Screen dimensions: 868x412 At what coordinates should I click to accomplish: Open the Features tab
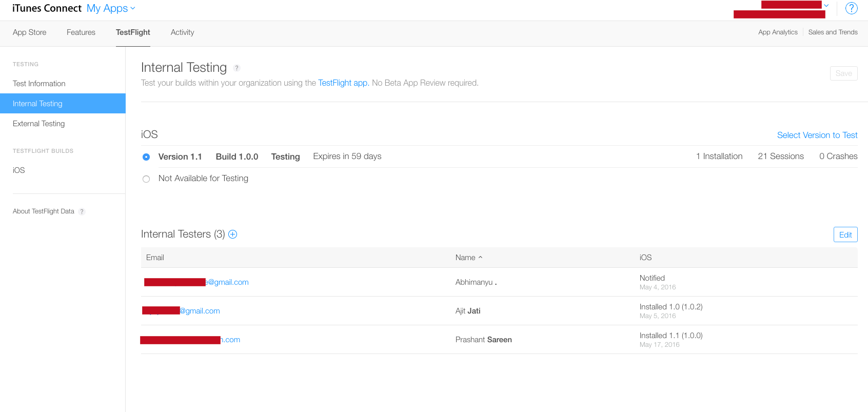point(81,32)
